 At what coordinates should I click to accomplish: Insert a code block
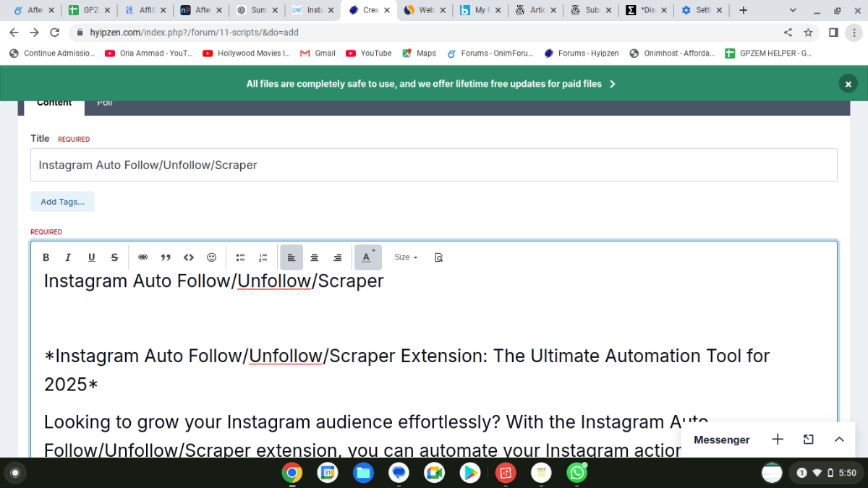point(189,257)
